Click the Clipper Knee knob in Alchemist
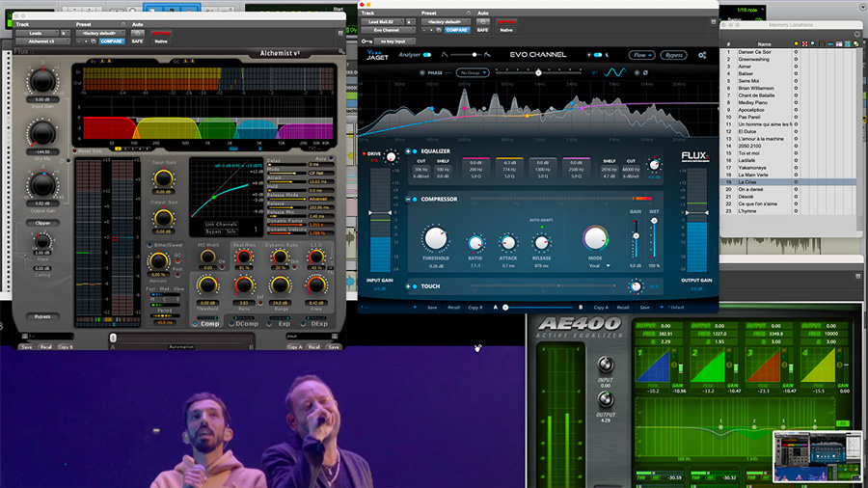This screenshot has width=868, height=488. 42,241
